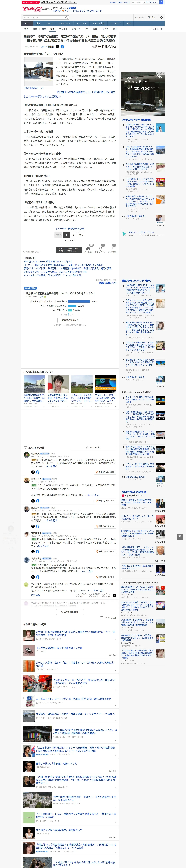Share 宮武和多哉's comment on X
Viewport: 186px width, 868px height.
(33, 577)
